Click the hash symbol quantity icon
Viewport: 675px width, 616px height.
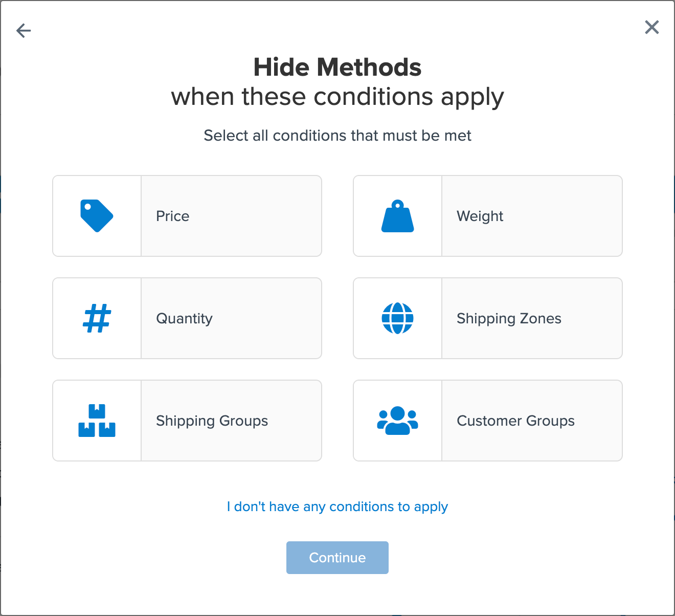pos(97,318)
